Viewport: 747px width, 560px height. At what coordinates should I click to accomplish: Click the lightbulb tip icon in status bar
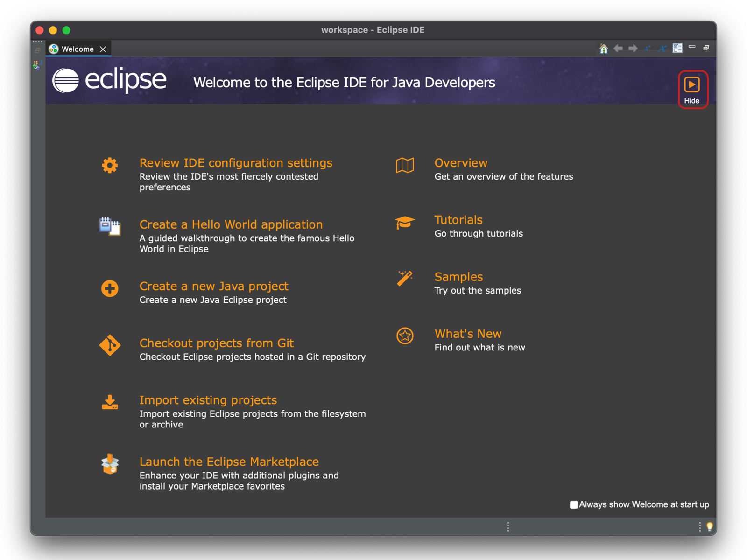pyautogui.click(x=710, y=527)
